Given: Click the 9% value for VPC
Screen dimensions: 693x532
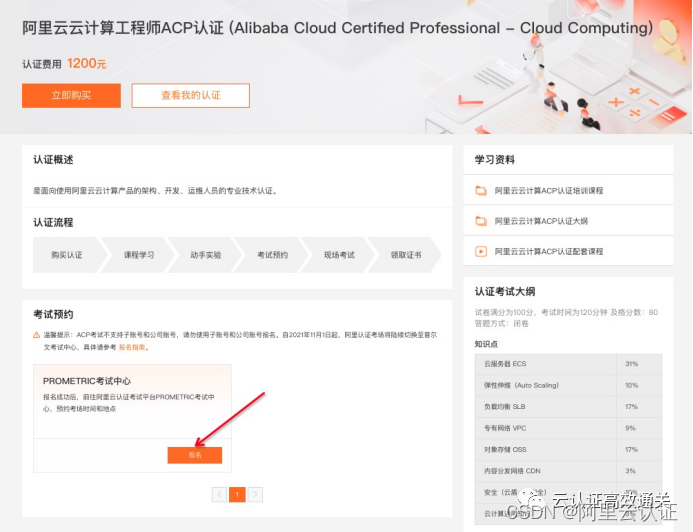Looking at the screenshot, I should pos(630,428).
